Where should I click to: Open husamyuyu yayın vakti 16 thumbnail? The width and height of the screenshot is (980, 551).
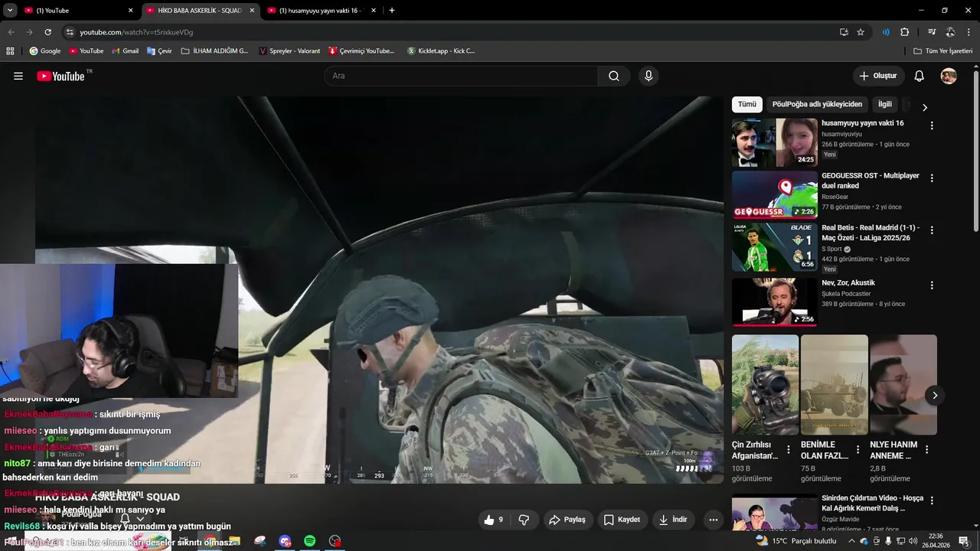coord(774,142)
